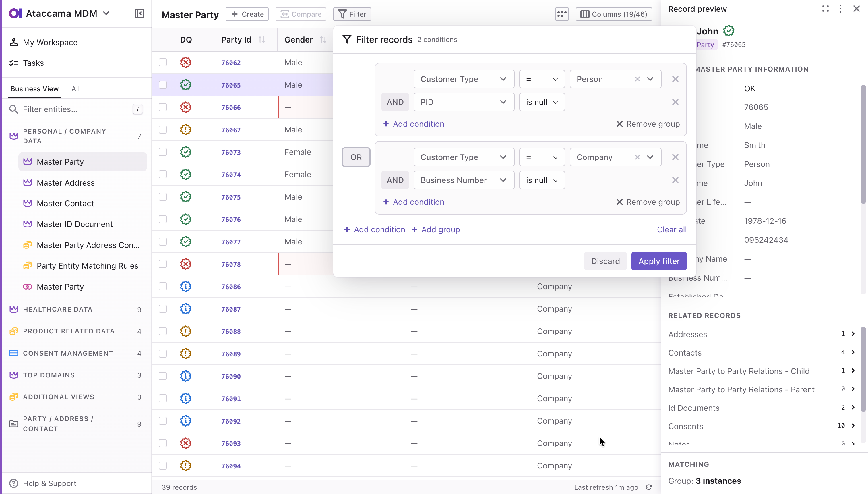Switch to the All tab
The height and width of the screenshot is (494, 868).
75,89
